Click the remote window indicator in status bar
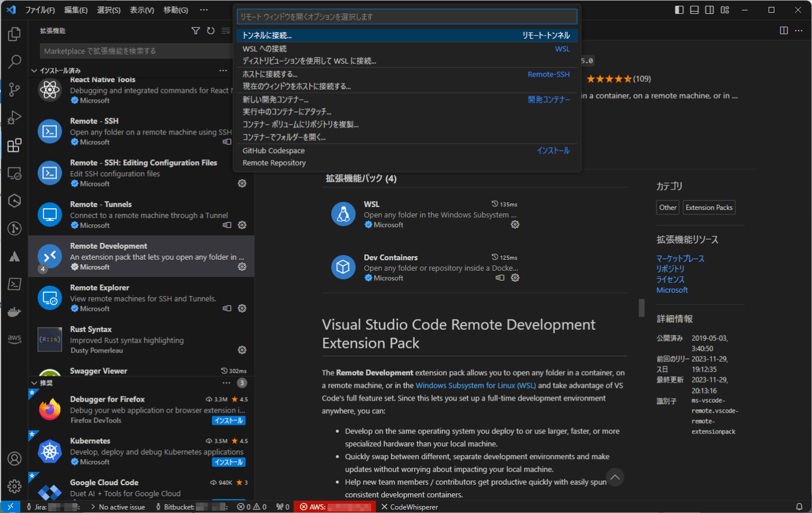This screenshot has height=513, width=812. tap(10, 507)
